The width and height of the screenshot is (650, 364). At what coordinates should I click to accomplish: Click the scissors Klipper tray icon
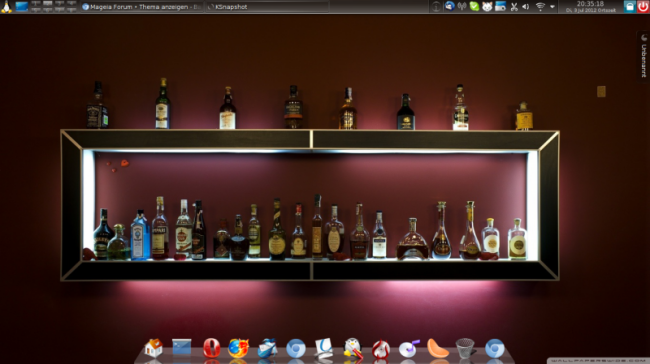514,7
